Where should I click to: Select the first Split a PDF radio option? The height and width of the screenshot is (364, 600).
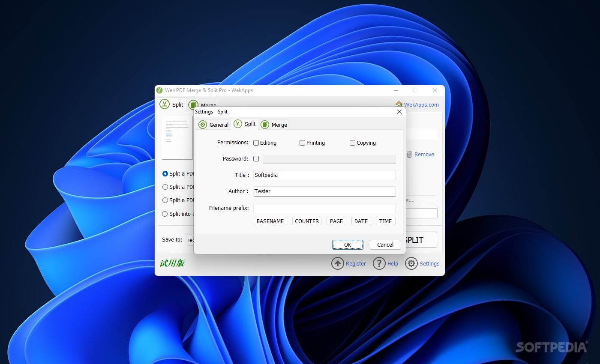165,174
